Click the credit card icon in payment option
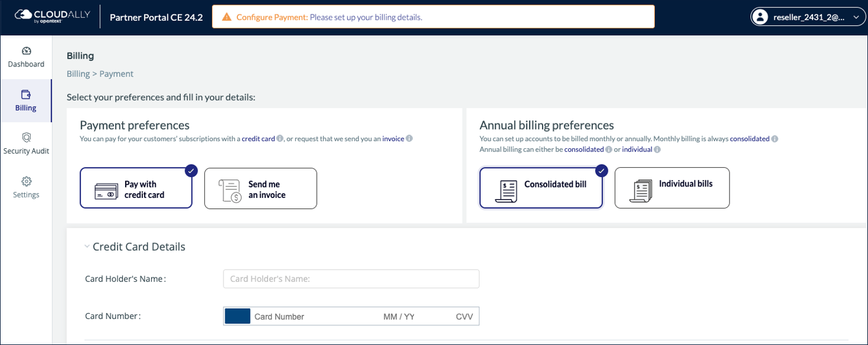This screenshot has width=868, height=345. tap(106, 191)
